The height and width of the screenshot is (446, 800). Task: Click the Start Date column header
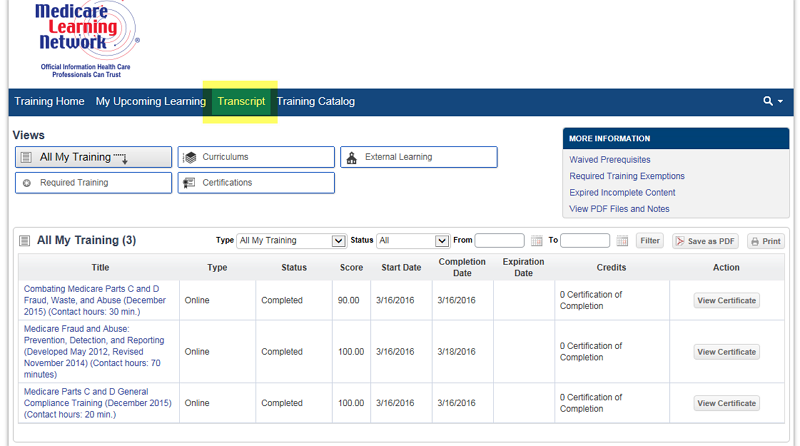click(x=401, y=267)
